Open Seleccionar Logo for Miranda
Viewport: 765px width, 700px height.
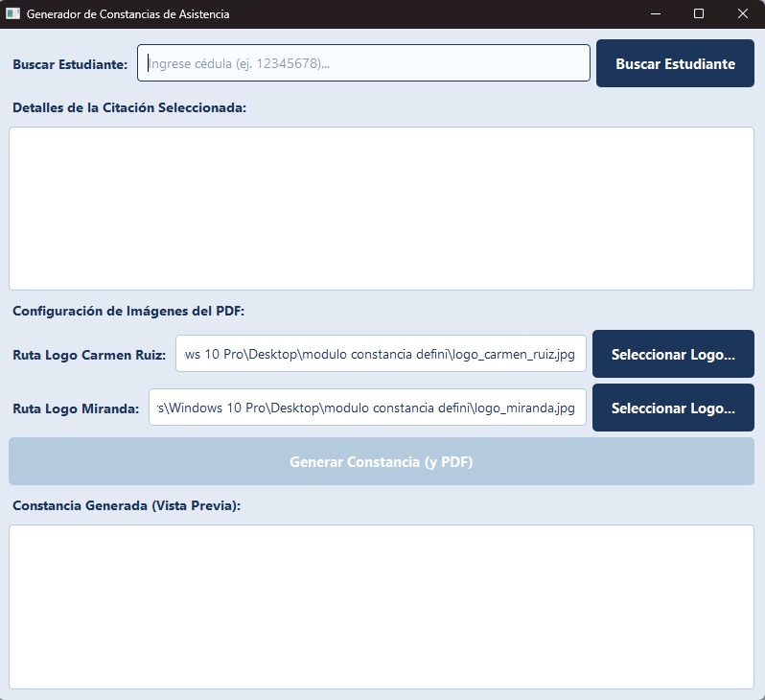click(x=673, y=408)
